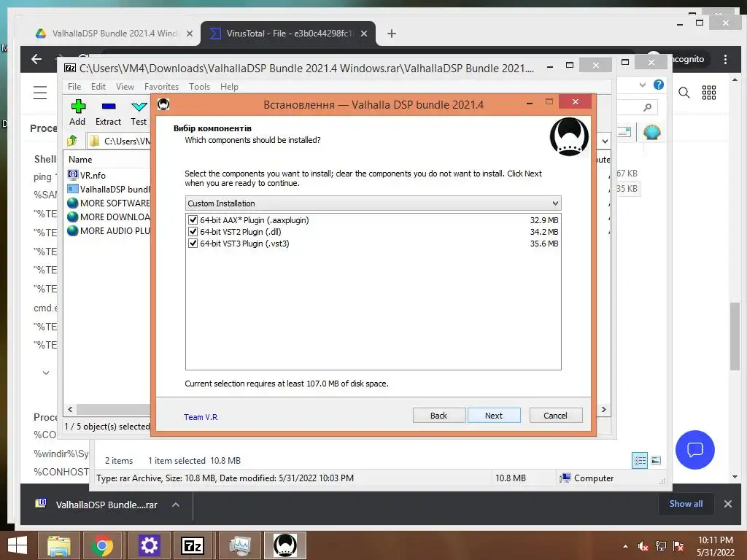Click the blue help question mark icon

[659, 85]
